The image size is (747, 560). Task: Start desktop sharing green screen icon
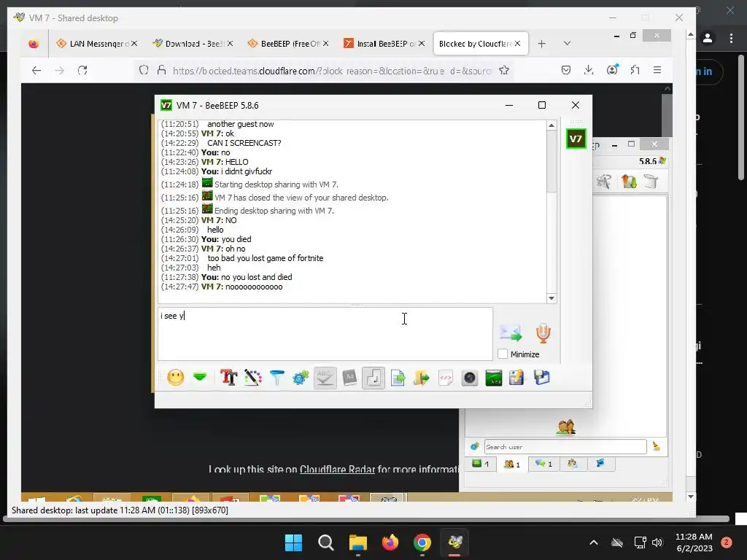coord(494,378)
